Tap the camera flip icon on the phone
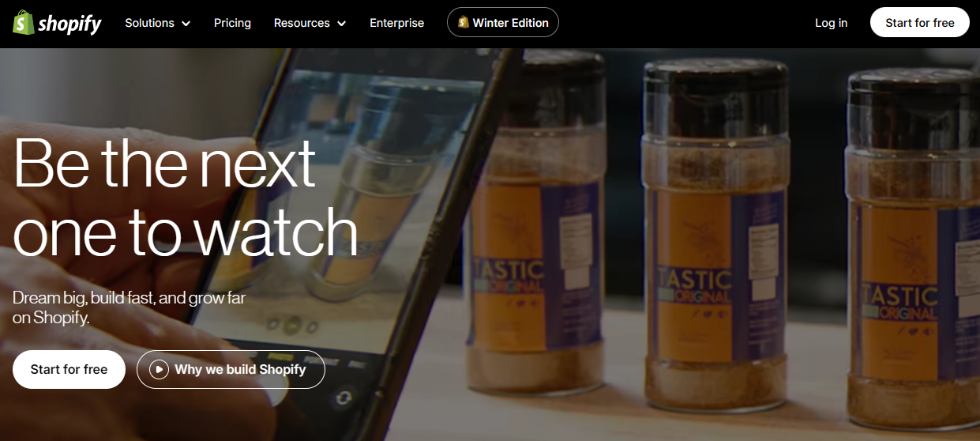This screenshot has height=441, width=980. click(x=342, y=398)
